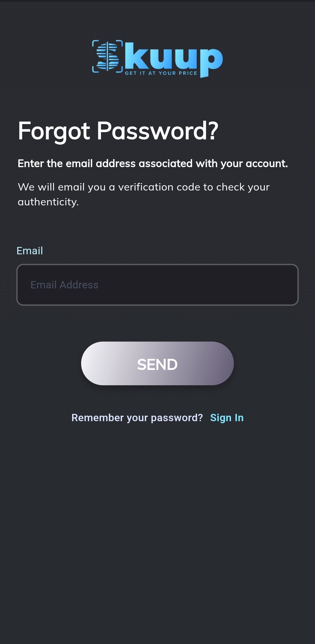Image resolution: width=315 pixels, height=644 pixels.
Task: Click the word "authenticity." in the description
Action: (x=48, y=202)
